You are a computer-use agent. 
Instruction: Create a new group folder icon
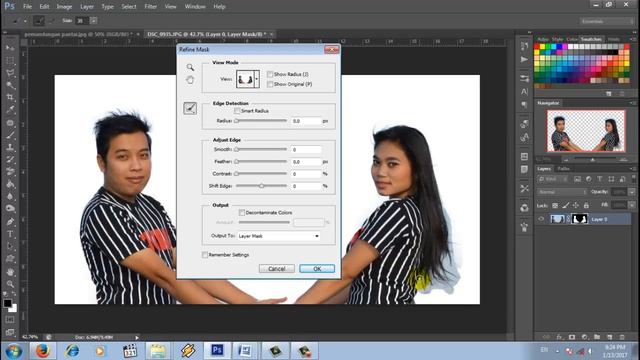[597, 337]
